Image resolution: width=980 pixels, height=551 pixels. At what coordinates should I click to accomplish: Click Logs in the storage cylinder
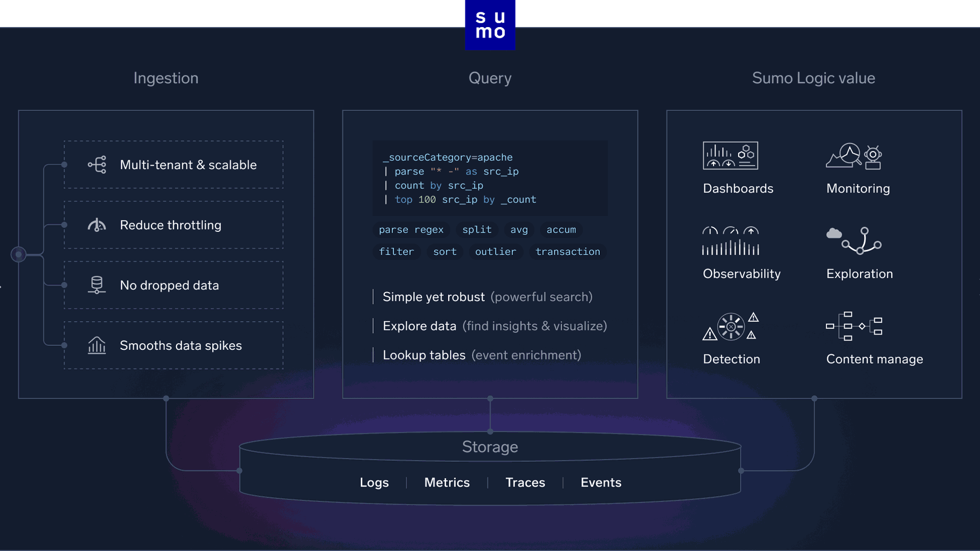[374, 483]
